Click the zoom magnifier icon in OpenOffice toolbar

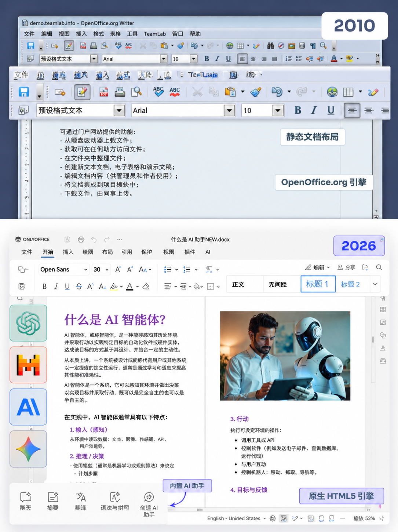tap(323, 45)
